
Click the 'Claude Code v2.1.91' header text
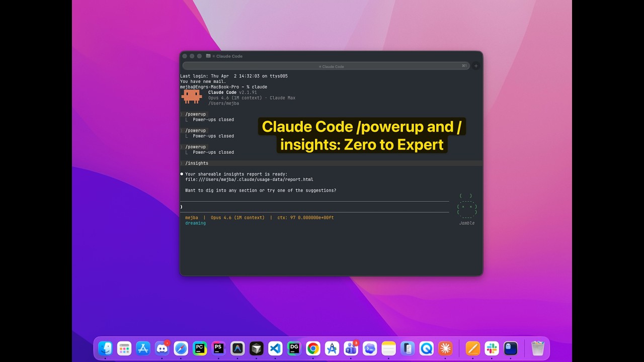(x=232, y=93)
